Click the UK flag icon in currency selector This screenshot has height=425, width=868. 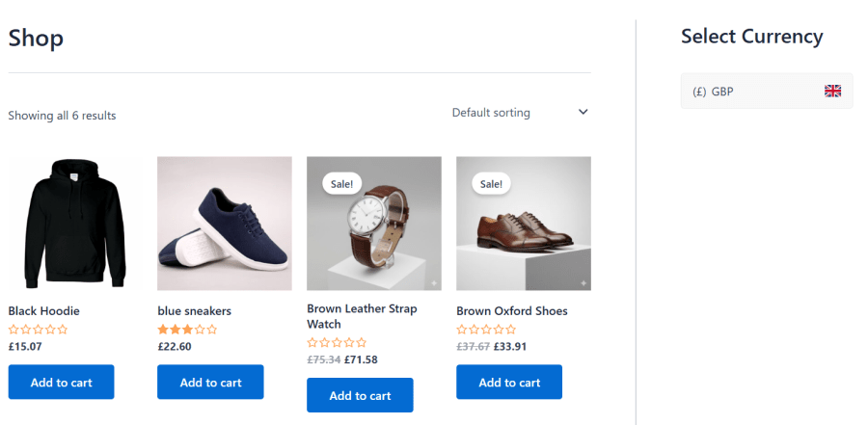point(832,92)
